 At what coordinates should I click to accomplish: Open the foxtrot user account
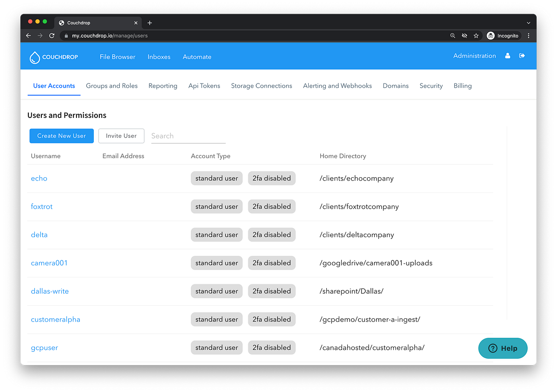pos(42,206)
